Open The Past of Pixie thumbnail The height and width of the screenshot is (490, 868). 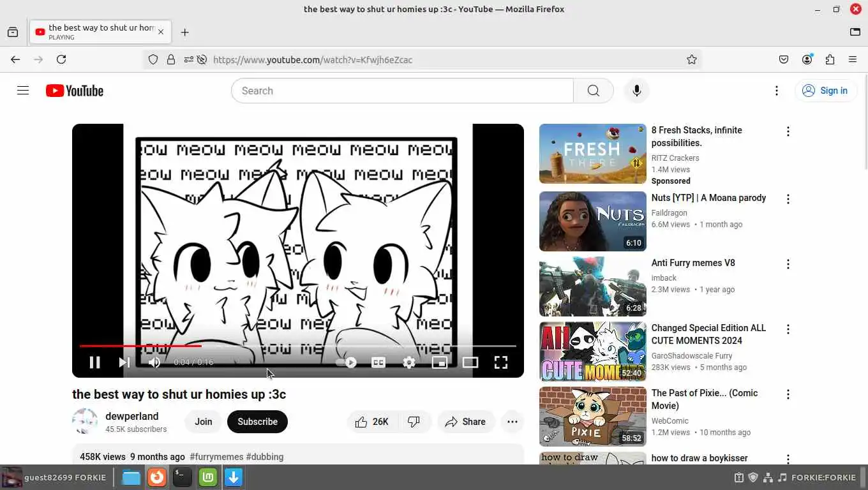click(x=593, y=417)
